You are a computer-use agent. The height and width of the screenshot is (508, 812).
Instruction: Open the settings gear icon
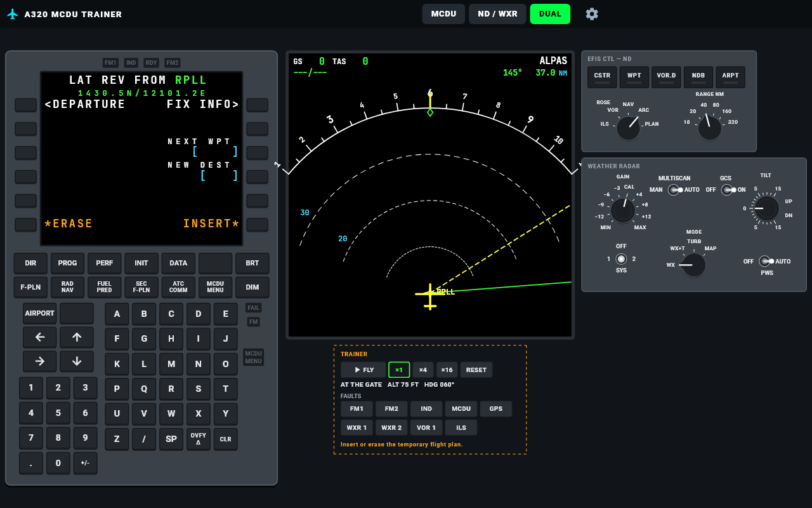click(x=592, y=14)
